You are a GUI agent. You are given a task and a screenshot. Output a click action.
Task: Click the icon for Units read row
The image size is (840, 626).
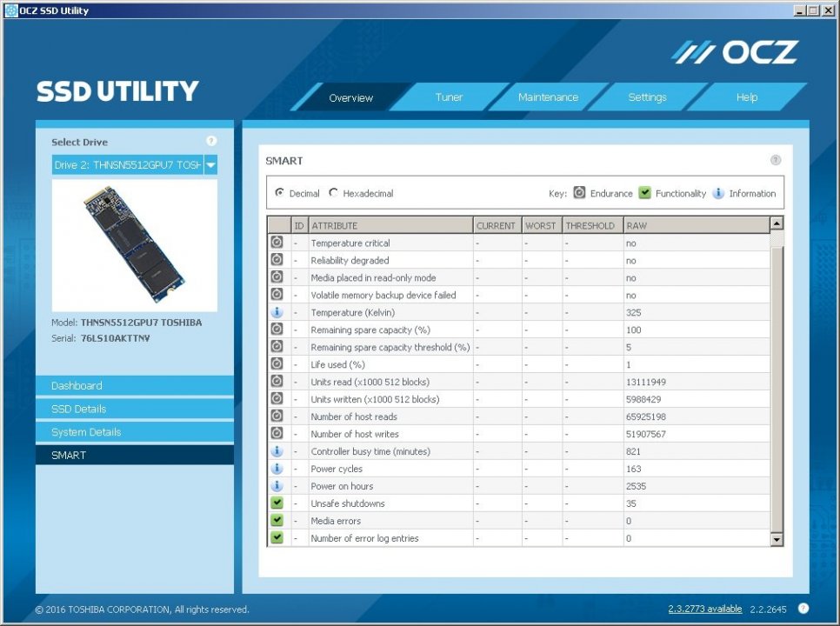(277, 381)
